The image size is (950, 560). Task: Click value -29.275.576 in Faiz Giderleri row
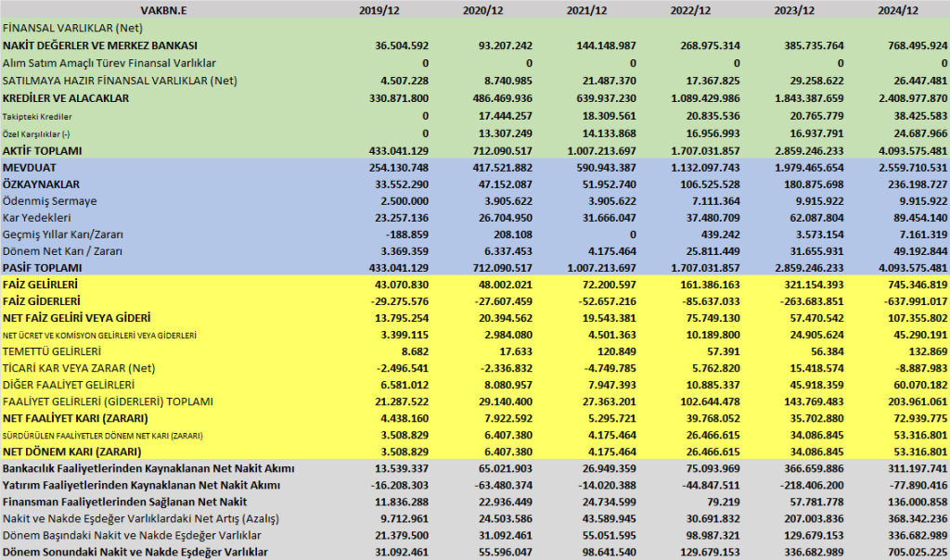tap(402, 301)
